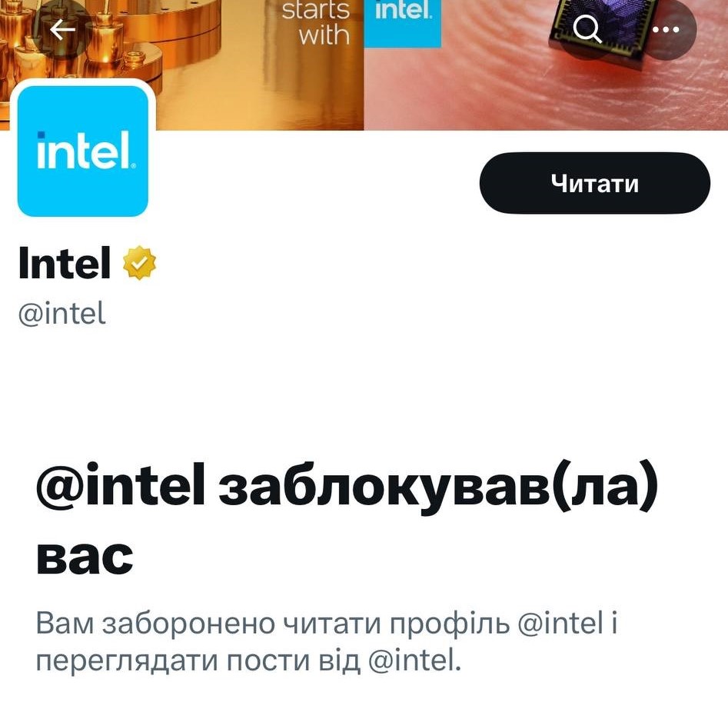The width and height of the screenshot is (728, 712).
Task: Click the 'переглядати пости' description line
Action: click(x=248, y=660)
